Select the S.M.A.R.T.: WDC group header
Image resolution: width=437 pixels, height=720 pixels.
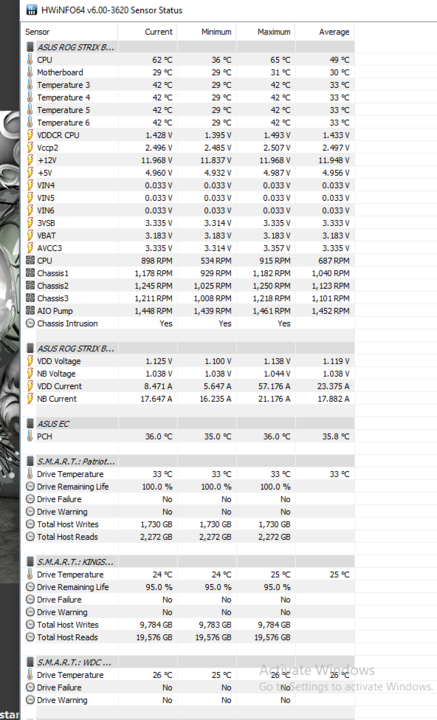click(190, 662)
